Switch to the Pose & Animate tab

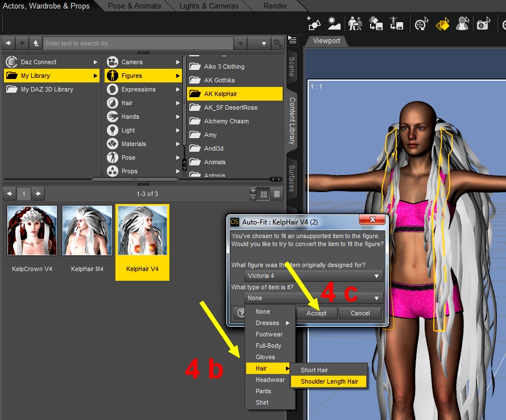tap(135, 6)
